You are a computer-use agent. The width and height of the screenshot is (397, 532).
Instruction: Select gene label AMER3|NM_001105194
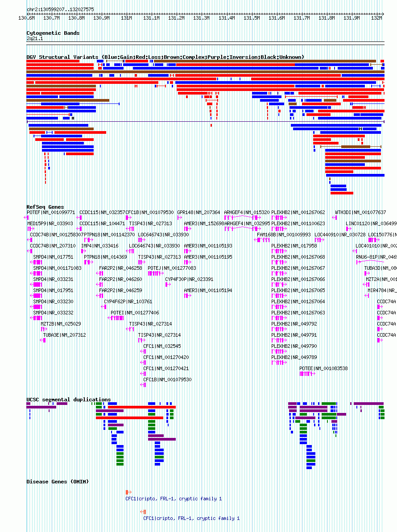pyautogui.click(x=208, y=291)
